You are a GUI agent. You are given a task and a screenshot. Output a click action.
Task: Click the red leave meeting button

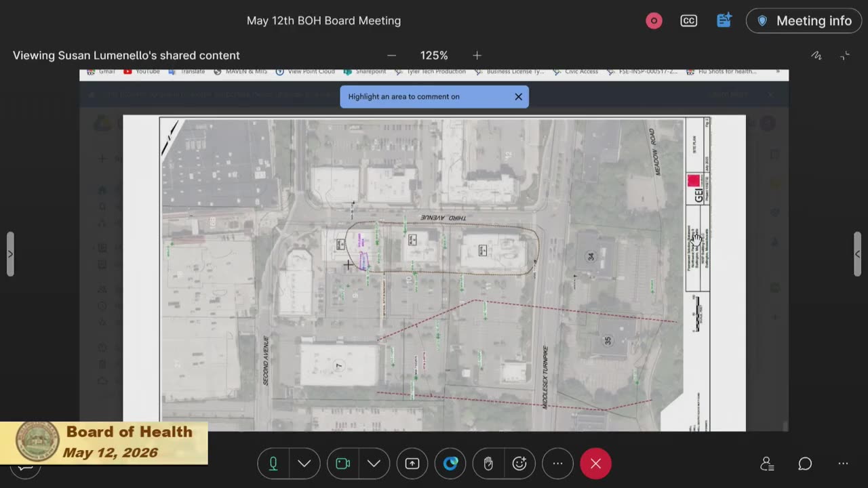click(595, 464)
